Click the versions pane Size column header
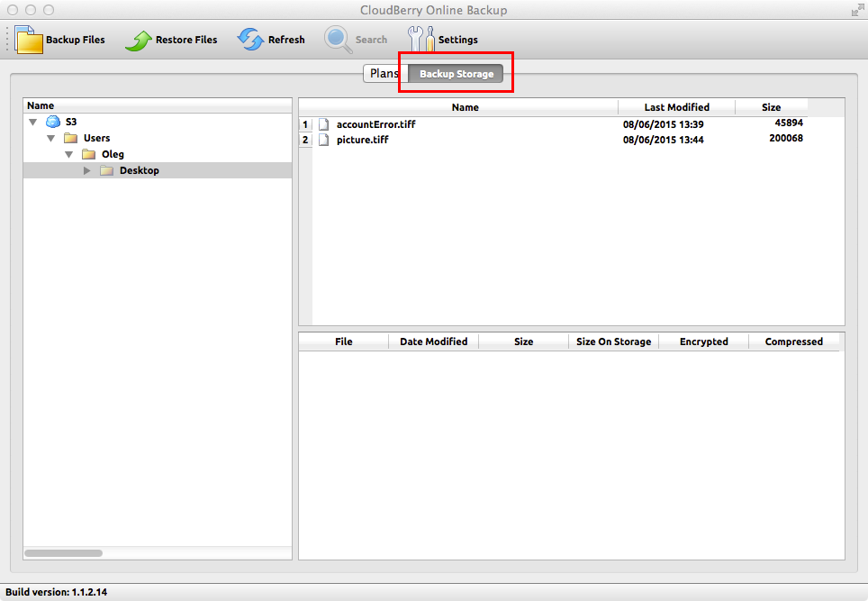This screenshot has width=868, height=601. [x=524, y=341]
